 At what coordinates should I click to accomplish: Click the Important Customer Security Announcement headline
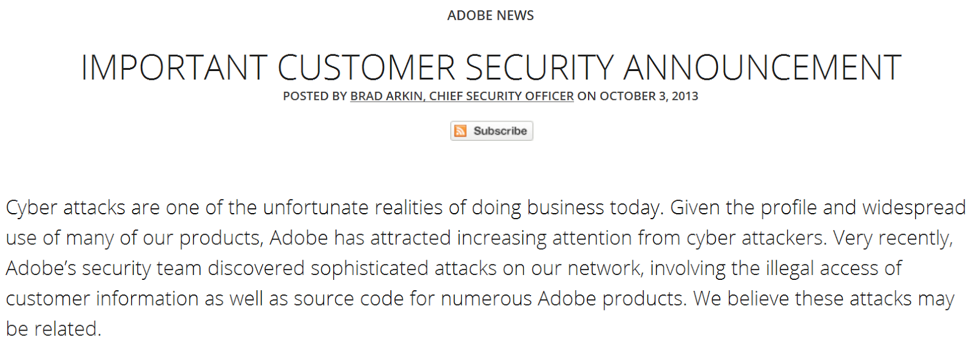[x=491, y=67]
